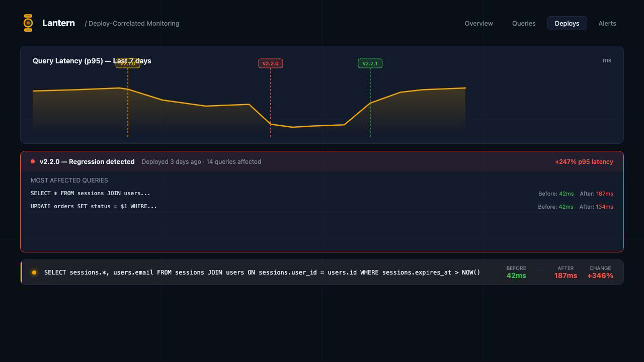This screenshot has height=362, width=644.
Task: Click the red regression status dot
Action: 32,161
